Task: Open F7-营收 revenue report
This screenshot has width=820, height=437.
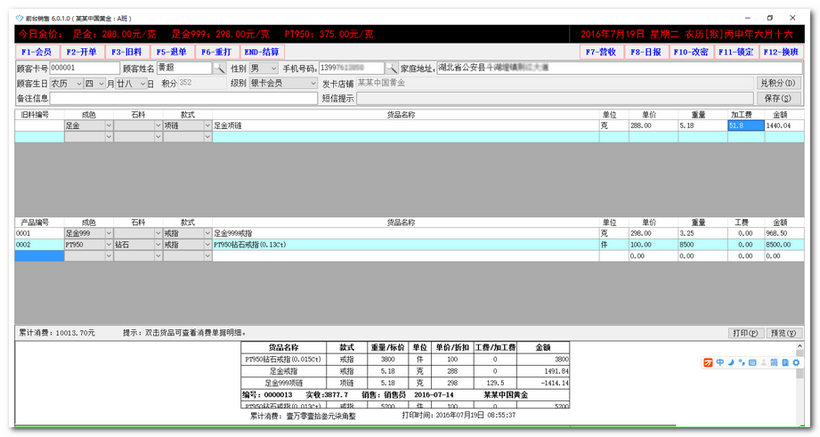Action: click(x=601, y=52)
